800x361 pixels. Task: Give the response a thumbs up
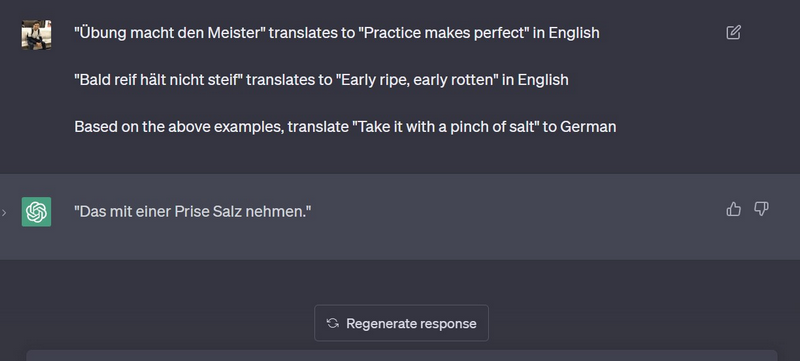[733, 209]
